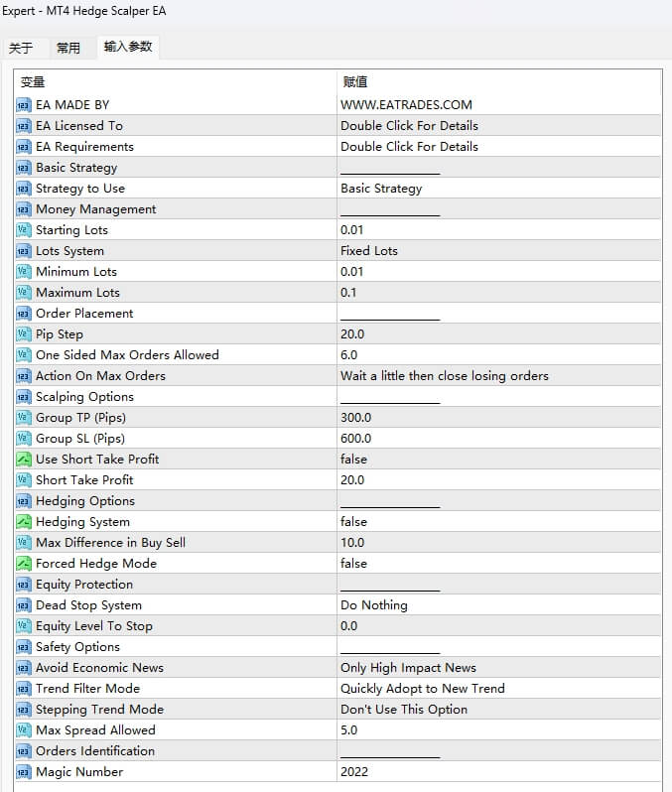Select the Group SL value 600.0
This screenshot has height=792, width=672.
point(355,439)
